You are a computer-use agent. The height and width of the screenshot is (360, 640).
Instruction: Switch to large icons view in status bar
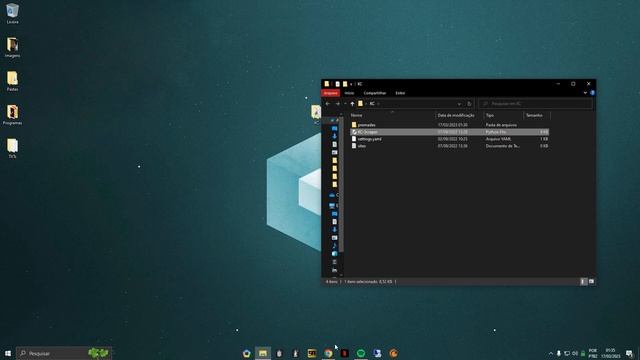tap(591, 282)
